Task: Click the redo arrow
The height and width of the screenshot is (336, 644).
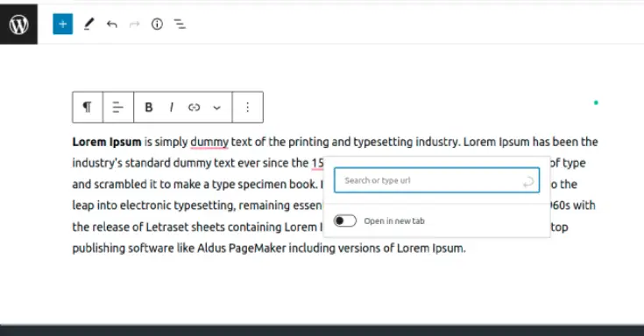Action: tap(134, 24)
